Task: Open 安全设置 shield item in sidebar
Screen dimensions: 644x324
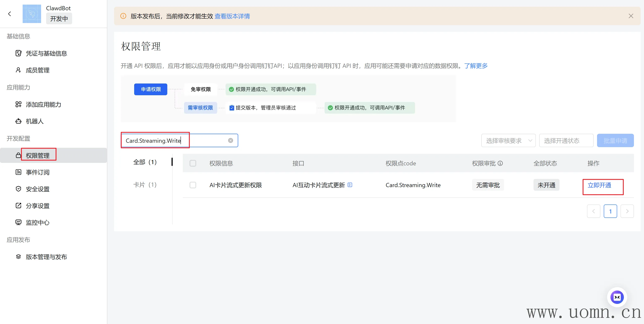Action: pos(38,189)
